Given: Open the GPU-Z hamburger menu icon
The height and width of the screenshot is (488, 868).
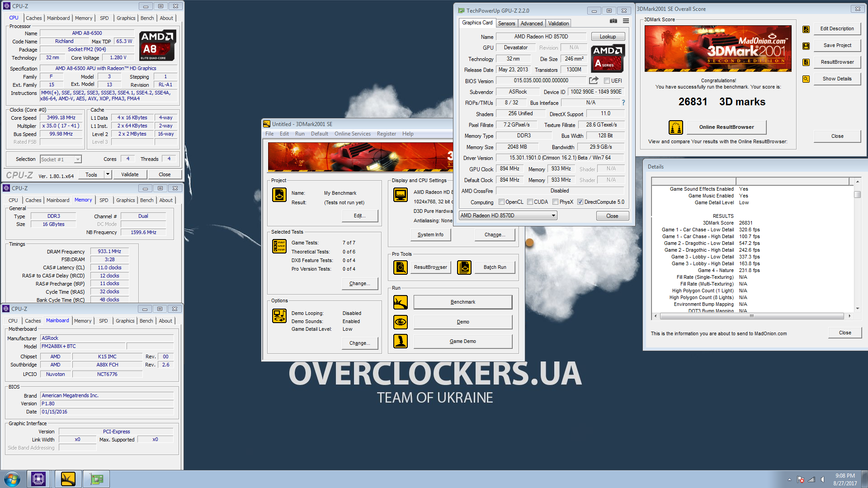Looking at the screenshot, I should click(626, 21).
